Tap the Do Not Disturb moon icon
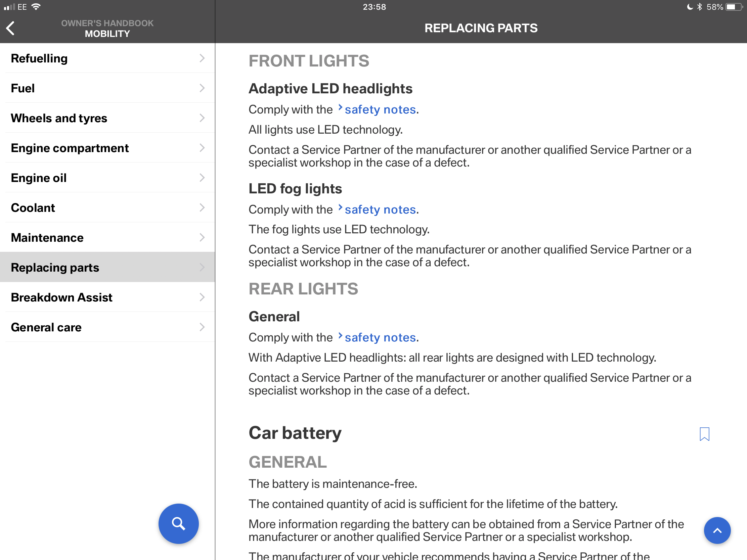 pos(690,7)
